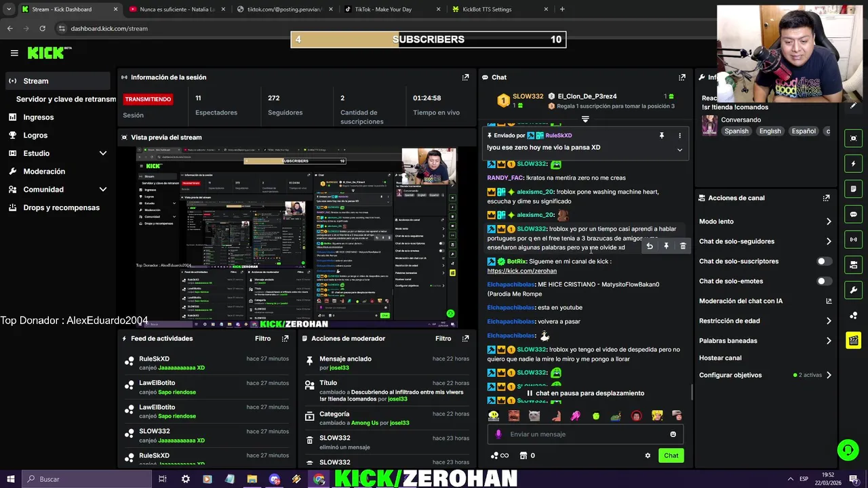Viewport: 868px width, 488px height.
Task: Click the microphone icon in the message box
Action: [x=498, y=434]
